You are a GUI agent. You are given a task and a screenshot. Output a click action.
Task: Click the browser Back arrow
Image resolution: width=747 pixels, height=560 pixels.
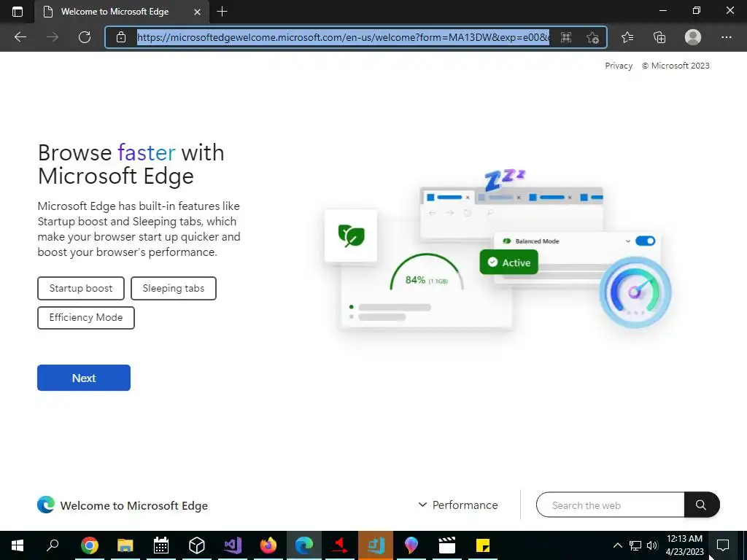coord(20,37)
